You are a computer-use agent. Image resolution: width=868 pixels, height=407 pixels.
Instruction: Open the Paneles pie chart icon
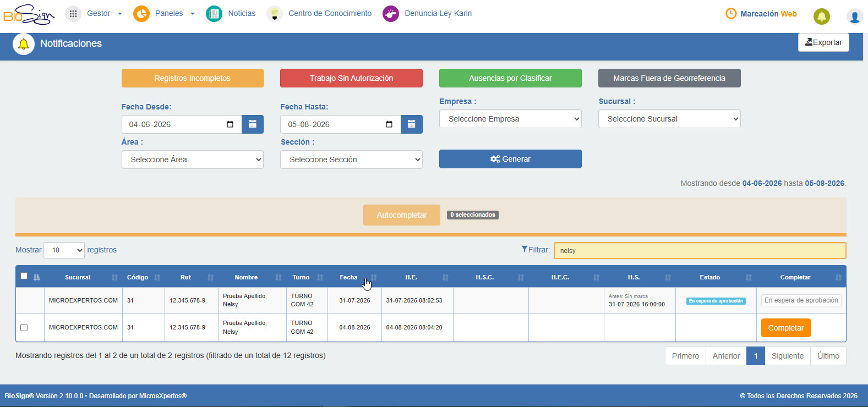point(141,14)
